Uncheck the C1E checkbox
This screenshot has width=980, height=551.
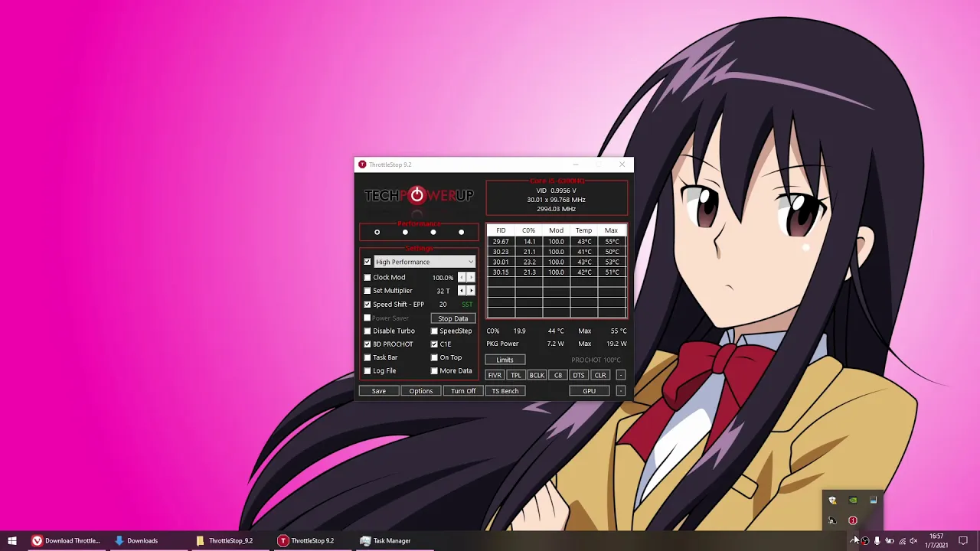434,344
